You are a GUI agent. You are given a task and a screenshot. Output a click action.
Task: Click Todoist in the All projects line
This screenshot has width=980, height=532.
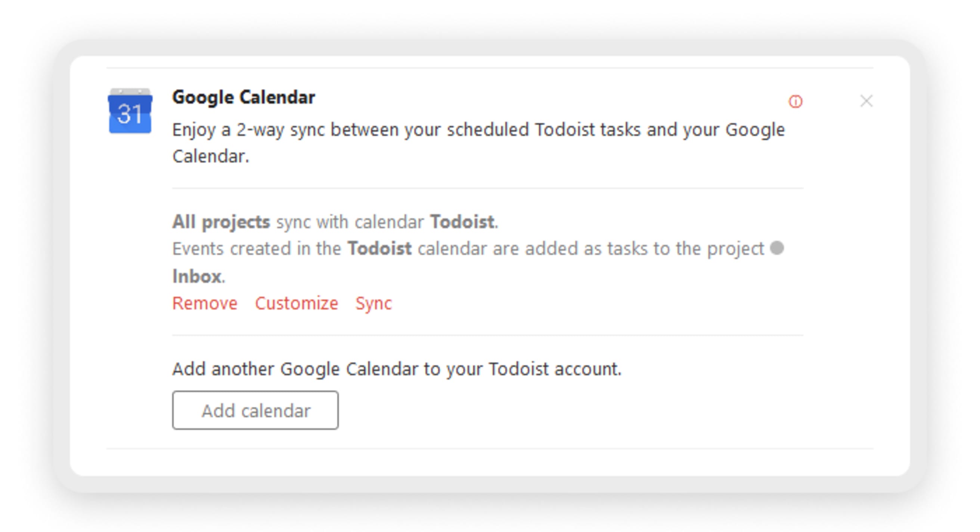tap(462, 222)
